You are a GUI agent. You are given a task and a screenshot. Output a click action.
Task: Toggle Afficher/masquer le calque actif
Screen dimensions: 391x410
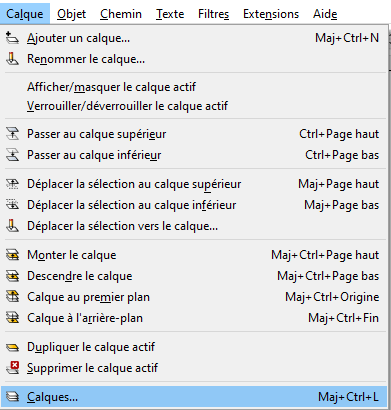pos(195,87)
